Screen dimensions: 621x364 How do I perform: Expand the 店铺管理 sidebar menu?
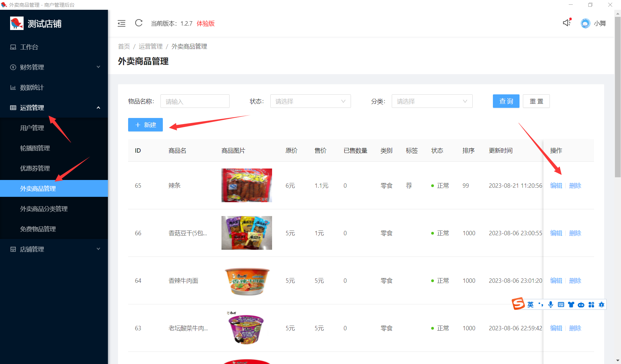[54, 249]
